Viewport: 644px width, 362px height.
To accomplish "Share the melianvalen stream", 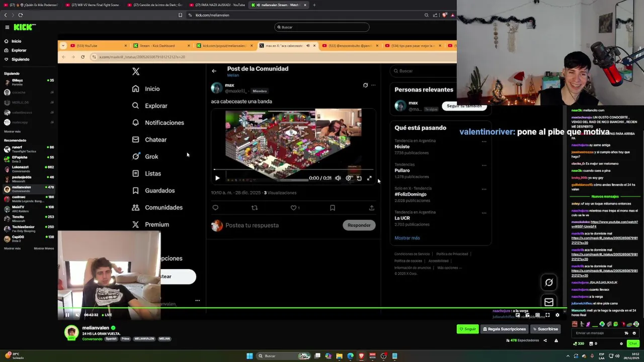I will 545,340.
